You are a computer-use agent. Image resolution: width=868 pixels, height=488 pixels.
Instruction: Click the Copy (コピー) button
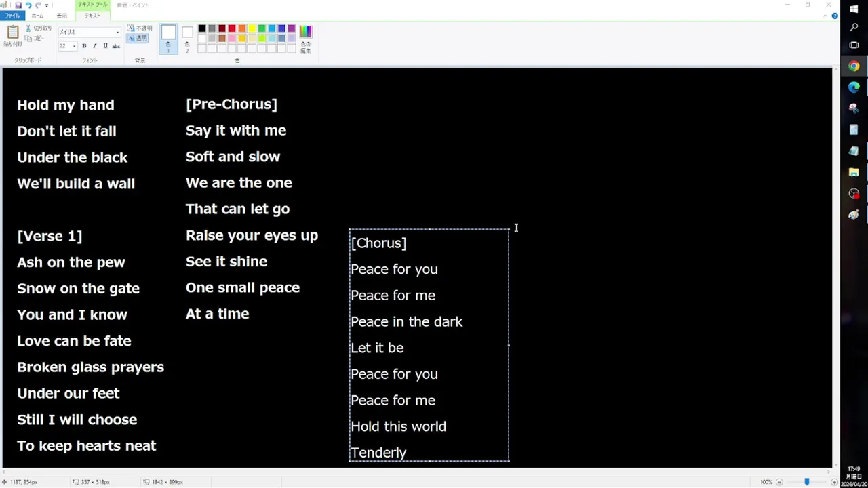tap(35, 39)
